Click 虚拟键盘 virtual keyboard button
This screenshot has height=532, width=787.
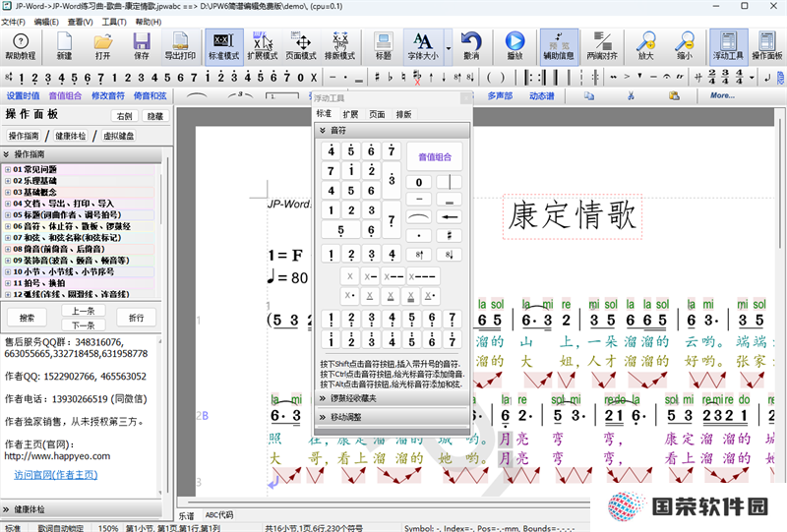[118, 136]
